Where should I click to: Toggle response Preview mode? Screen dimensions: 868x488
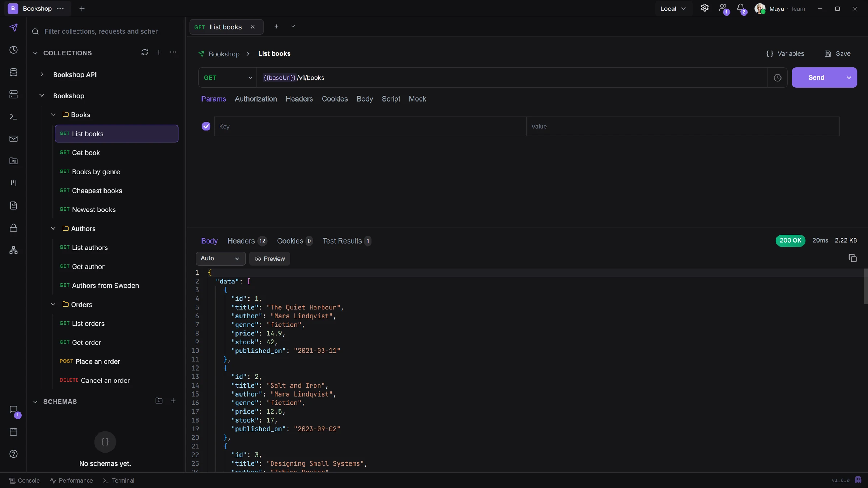point(269,259)
